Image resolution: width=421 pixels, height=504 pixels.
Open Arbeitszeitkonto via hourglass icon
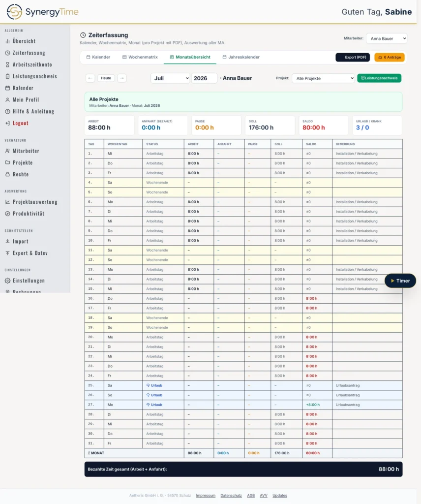pos(7,64)
